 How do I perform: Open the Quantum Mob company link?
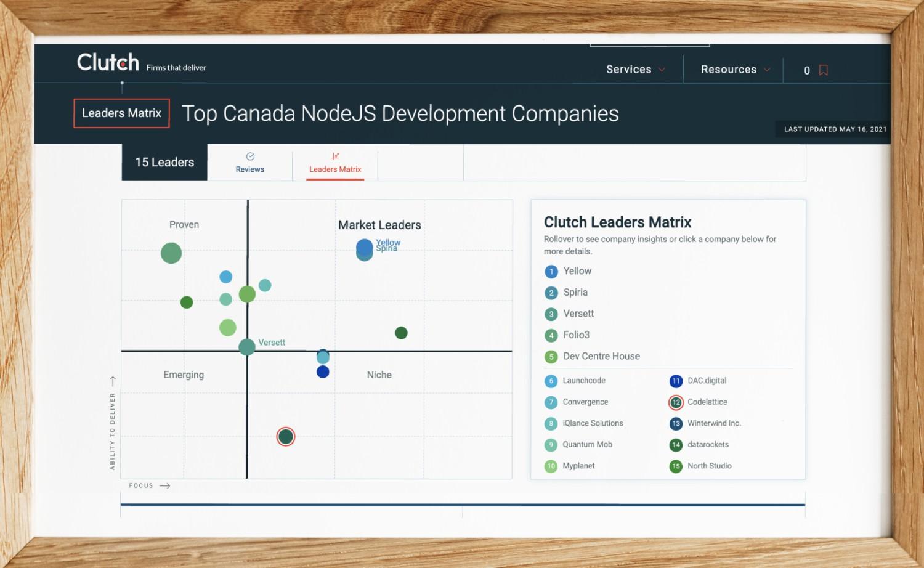[x=587, y=445]
